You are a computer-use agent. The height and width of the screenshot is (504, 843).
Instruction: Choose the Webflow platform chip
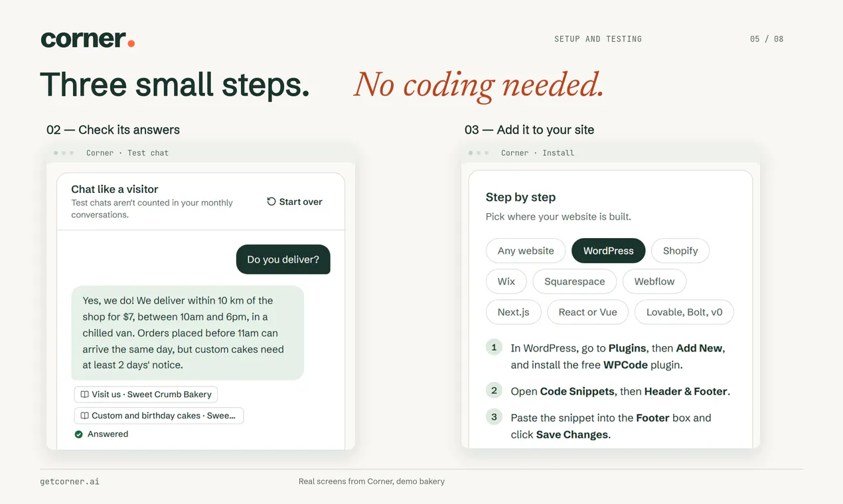click(x=654, y=281)
